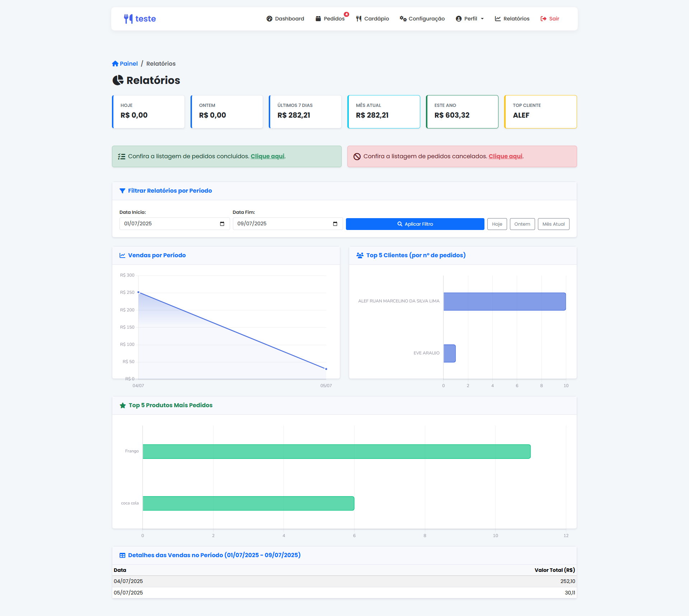Click Sair to log out
This screenshot has height=616, width=689.
pyautogui.click(x=550, y=19)
